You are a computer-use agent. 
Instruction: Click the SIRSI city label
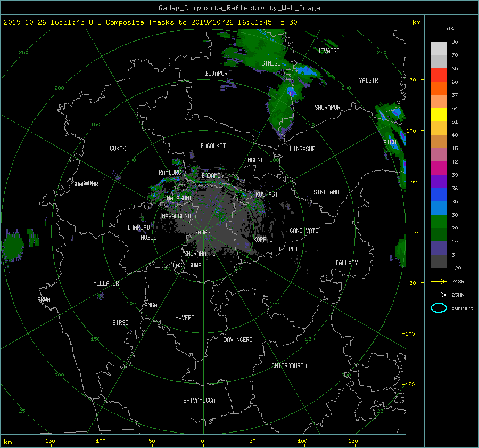(120, 323)
